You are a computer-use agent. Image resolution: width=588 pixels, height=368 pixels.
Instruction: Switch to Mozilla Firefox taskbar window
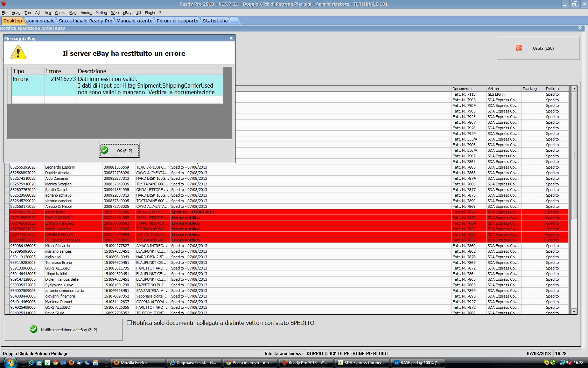(x=138, y=363)
